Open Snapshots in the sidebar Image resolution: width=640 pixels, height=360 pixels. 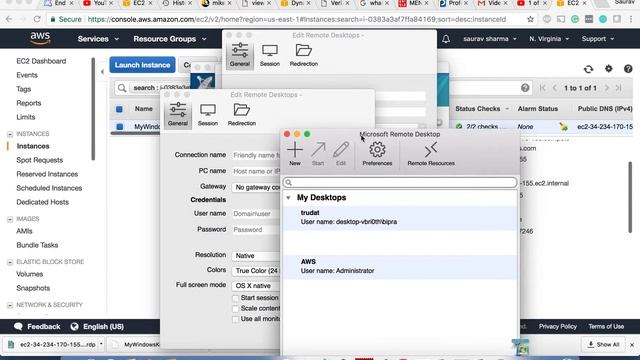tap(33, 288)
